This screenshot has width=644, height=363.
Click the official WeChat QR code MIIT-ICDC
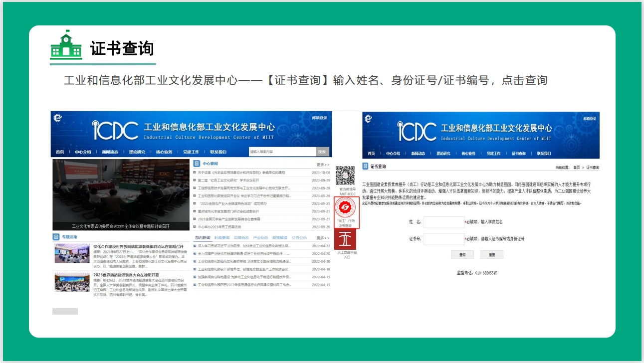[x=345, y=176]
